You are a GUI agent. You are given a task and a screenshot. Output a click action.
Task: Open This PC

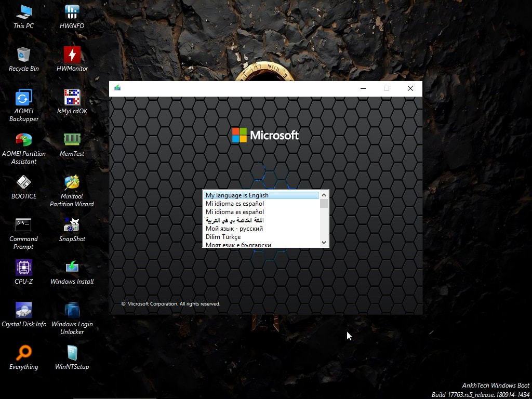click(23, 12)
